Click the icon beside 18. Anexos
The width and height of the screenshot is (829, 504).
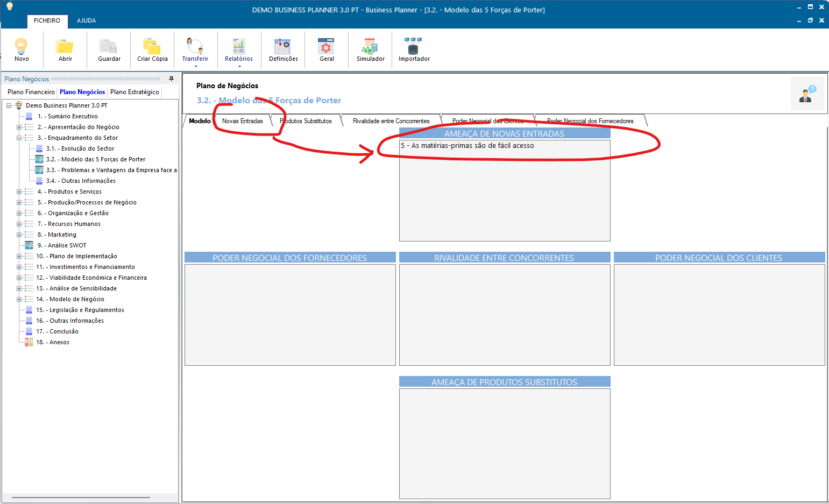click(x=29, y=342)
